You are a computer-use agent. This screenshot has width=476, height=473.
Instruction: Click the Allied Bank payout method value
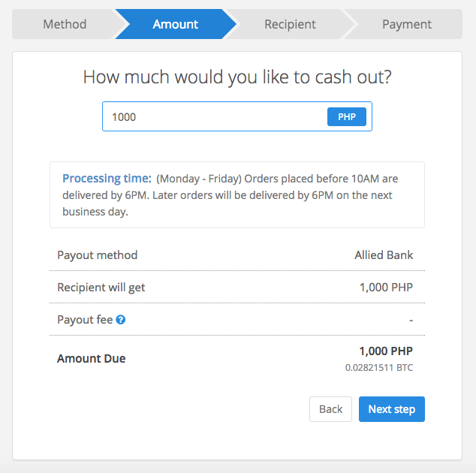point(384,255)
